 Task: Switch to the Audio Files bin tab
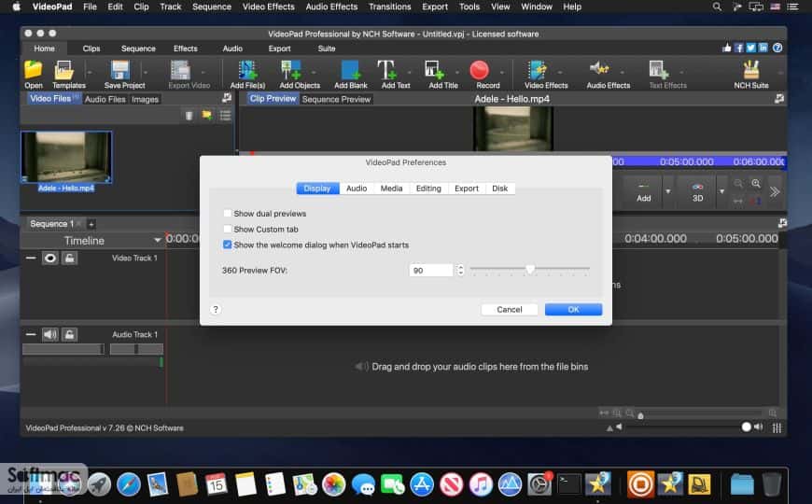(x=105, y=99)
